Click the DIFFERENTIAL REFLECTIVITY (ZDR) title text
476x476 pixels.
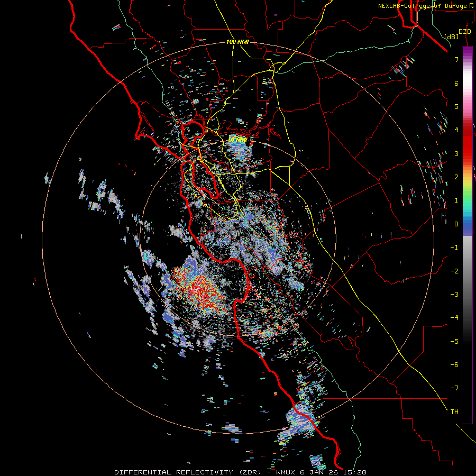click(x=188, y=472)
